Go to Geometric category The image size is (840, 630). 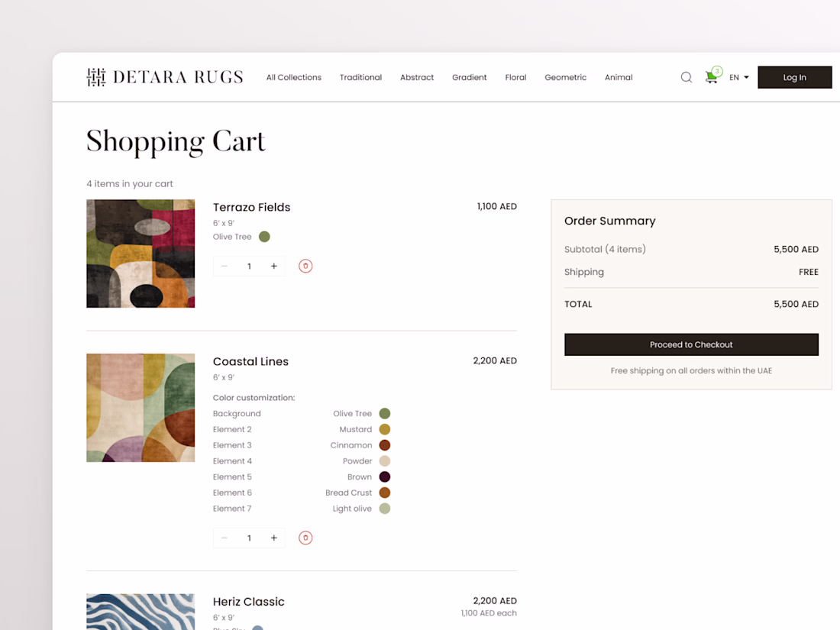(x=565, y=77)
